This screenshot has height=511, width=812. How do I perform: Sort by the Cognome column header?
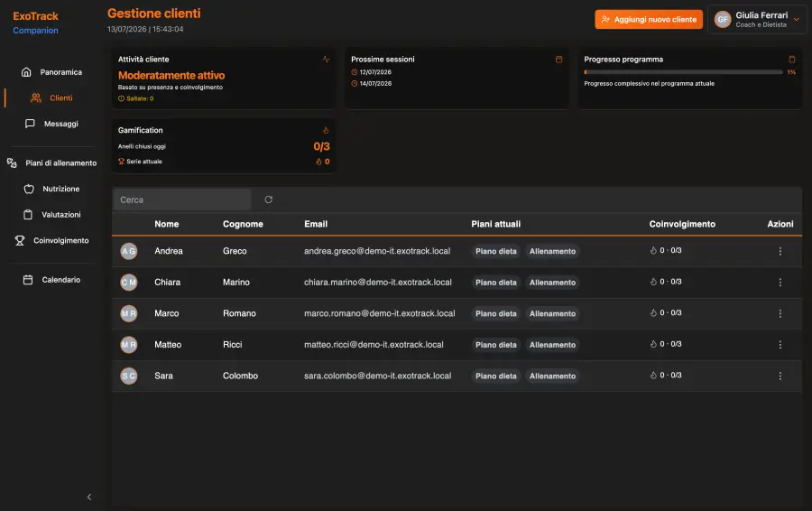tap(243, 224)
